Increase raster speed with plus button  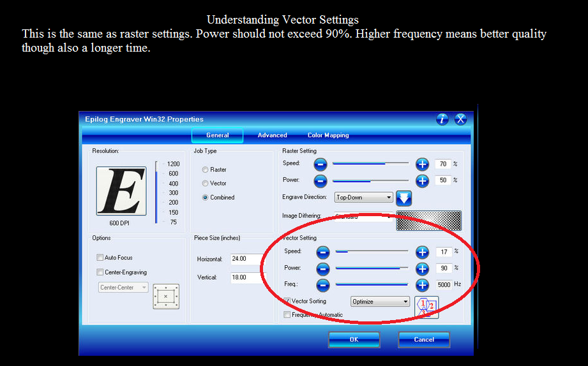click(422, 164)
